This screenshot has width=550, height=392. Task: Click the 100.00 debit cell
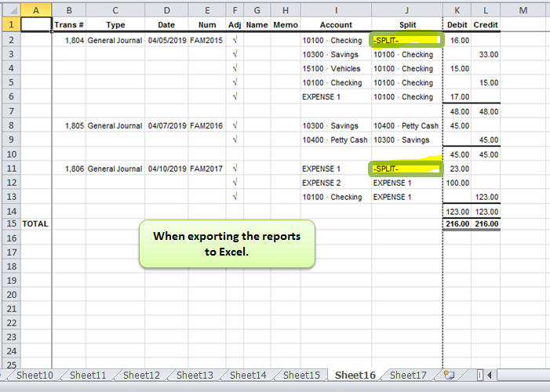pyautogui.click(x=457, y=183)
